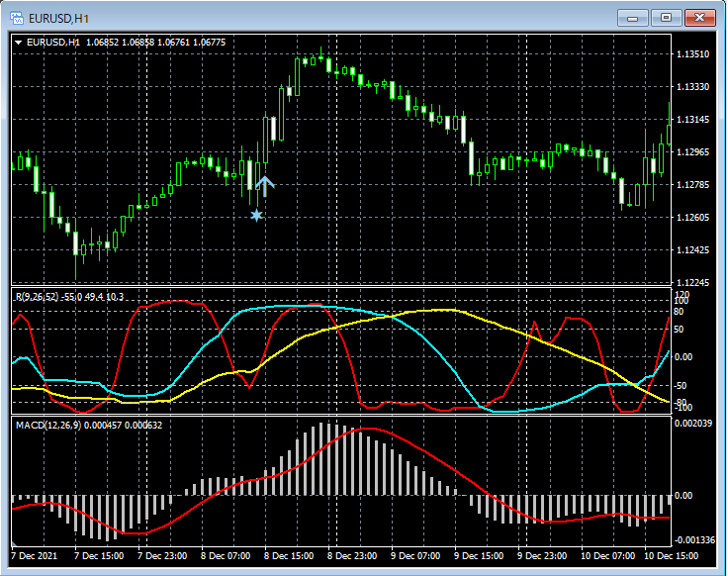Click the -100 level on oscillator scale
This screenshot has height=576, width=728.
pos(682,407)
